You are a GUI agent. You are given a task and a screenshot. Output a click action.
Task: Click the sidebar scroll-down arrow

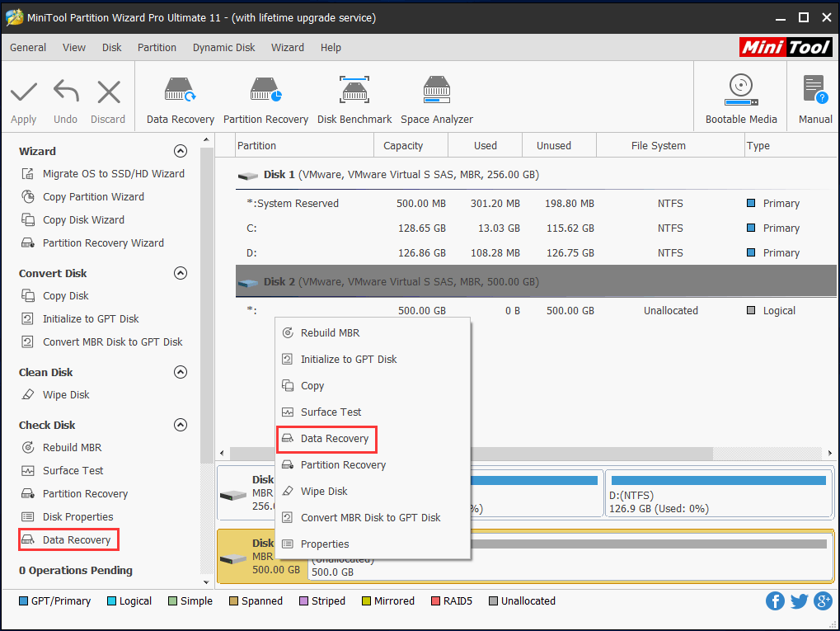point(206,582)
